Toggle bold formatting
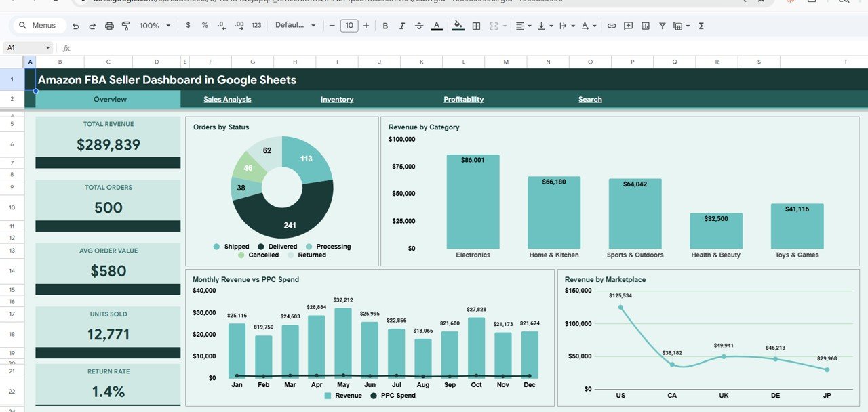868x412 pixels. [385, 26]
